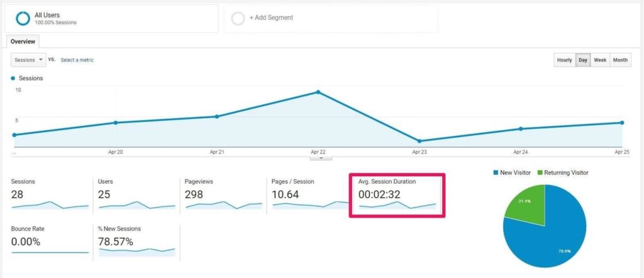Click the Apr 22 data point on chart
Viewport: 644px width, 278px height.
(x=318, y=92)
